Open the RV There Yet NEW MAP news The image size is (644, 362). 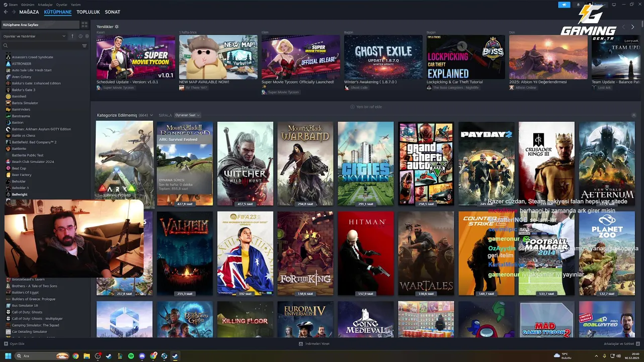(x=218, y=57)
